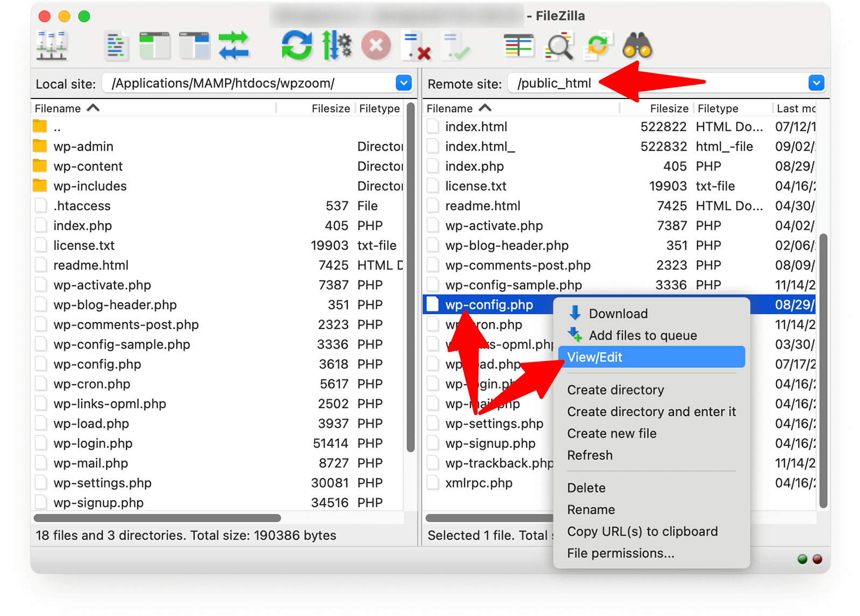860x616 pixels.
Task: Choose Copy URL(s) to clipboard
Action: click(x=652, y=532)
